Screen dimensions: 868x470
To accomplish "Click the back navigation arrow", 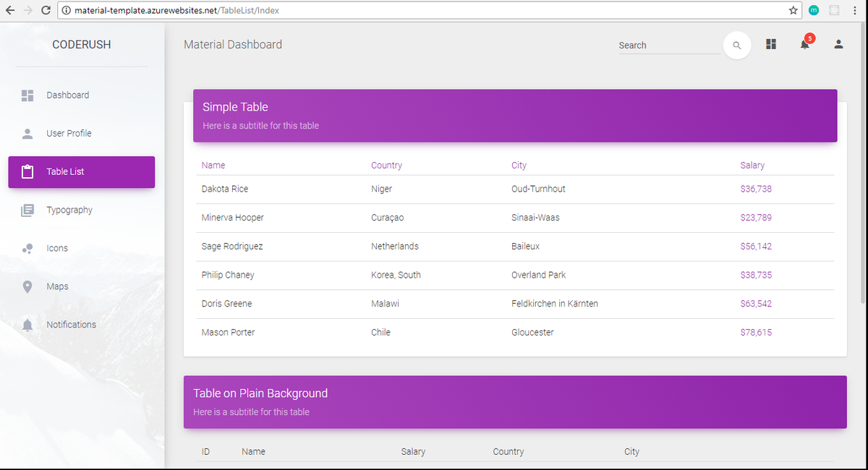I will point(11,11).
